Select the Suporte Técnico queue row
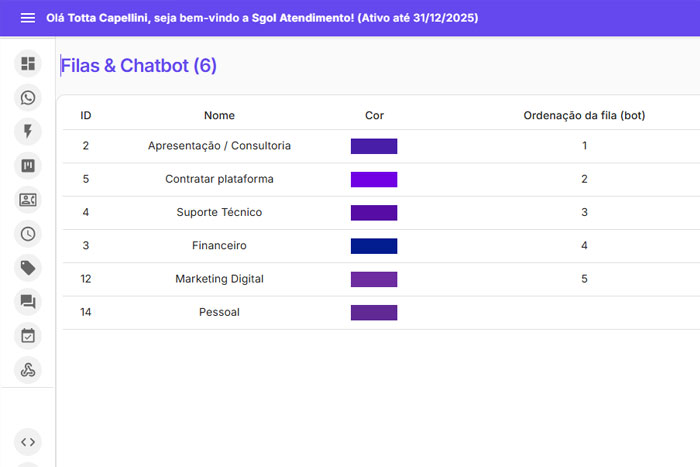The width and height of the screenshot is (700, 467). (219, 212)
